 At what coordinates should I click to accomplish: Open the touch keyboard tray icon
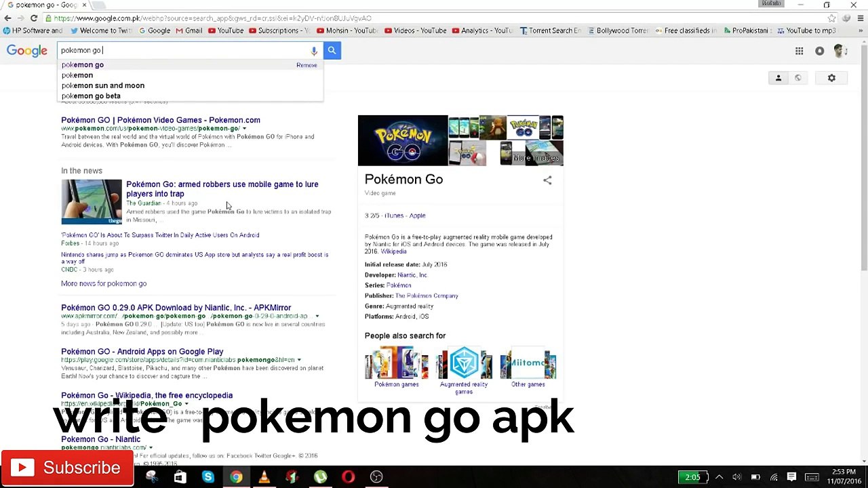click(x=812, y=477)
